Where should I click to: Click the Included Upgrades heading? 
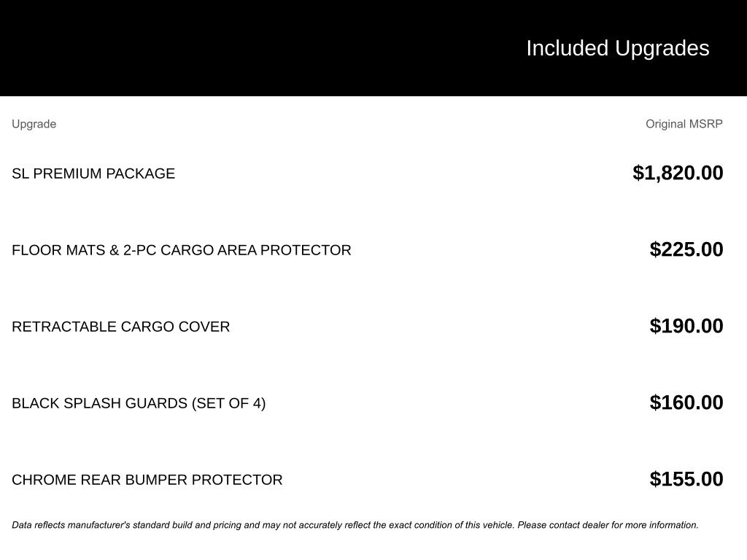tap(617, 49)
